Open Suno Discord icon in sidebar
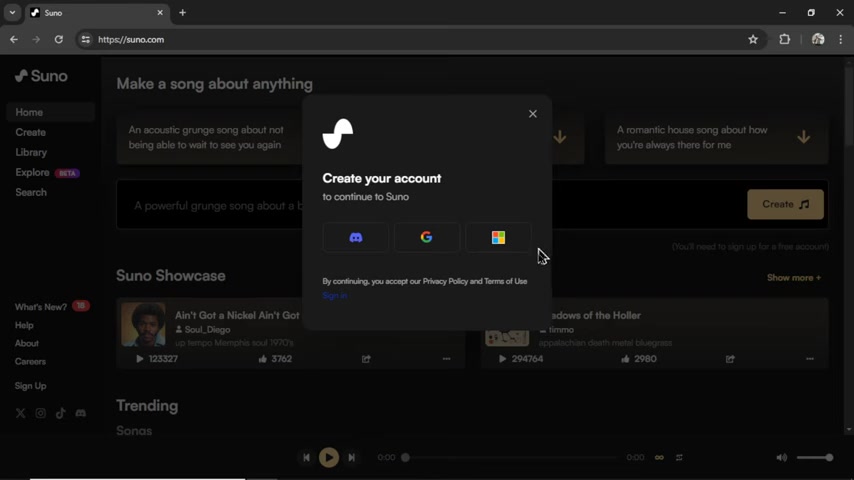Image resolution: width=854 pixels, height=480 pixels. click(x=81, y=414)
